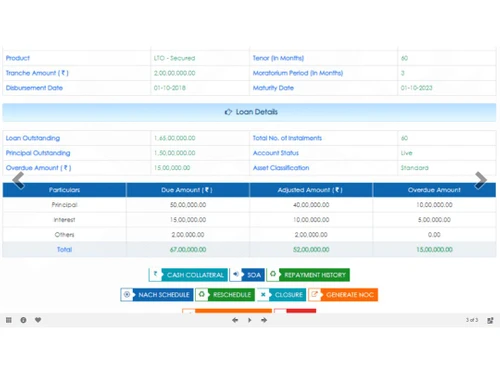Click Principal adjusted amount 40,00,000.00

pyautogui.click(x=311, y=205)
